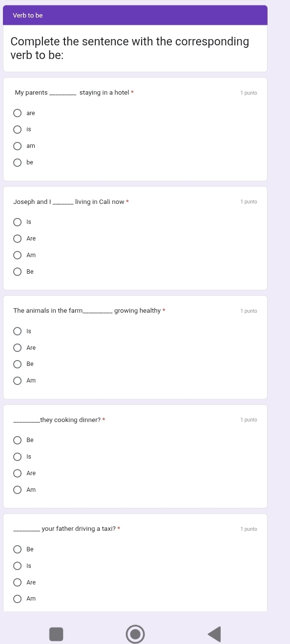Select 'Be' for the animals growing healthy question

[x=18, y=364]
